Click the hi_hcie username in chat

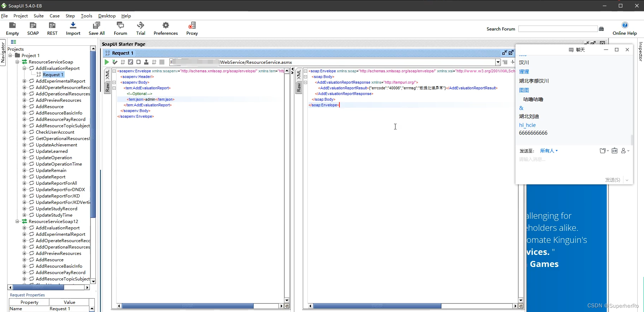[x=527, y=125]
